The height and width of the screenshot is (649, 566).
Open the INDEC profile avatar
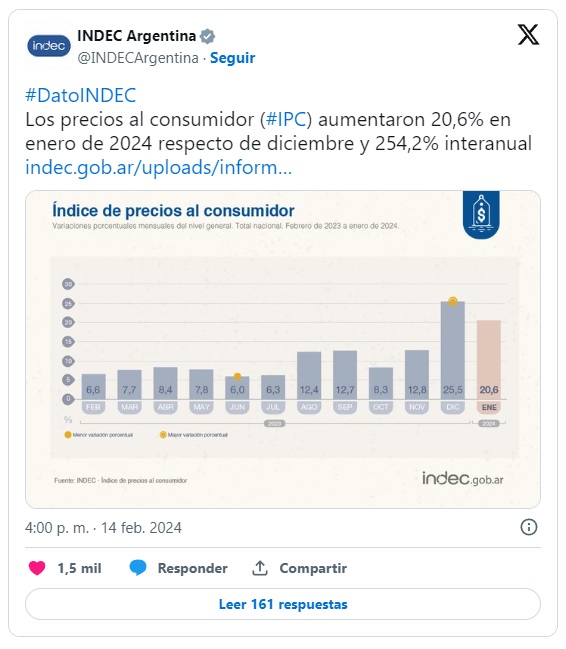[49, 46]
